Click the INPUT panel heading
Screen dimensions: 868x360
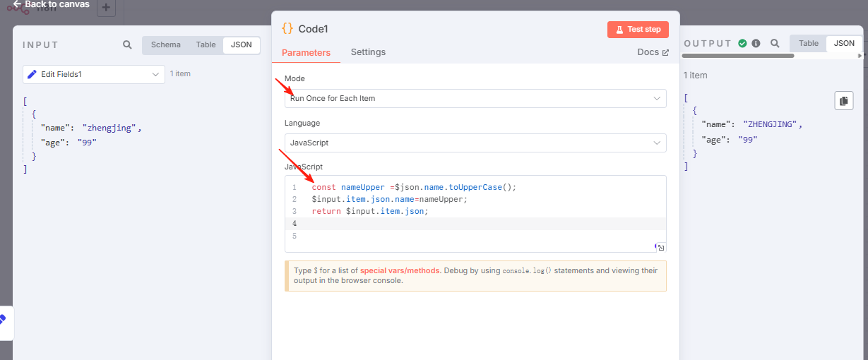pos(41,44)
